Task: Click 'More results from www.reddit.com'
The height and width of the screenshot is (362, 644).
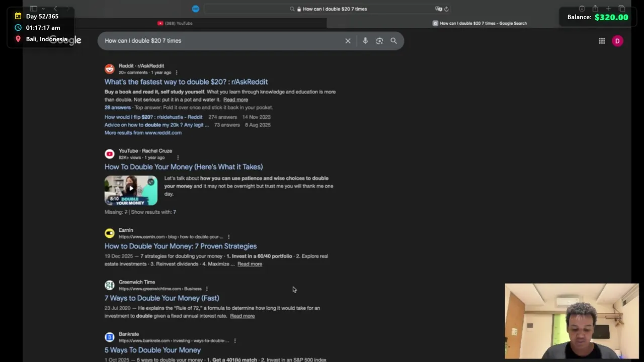Action: [x=143, y=133]
